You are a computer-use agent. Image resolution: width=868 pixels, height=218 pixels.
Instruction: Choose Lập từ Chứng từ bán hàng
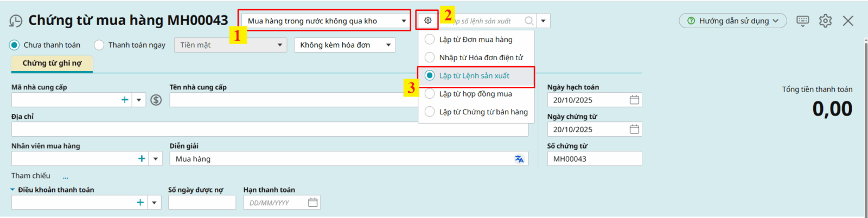click(476, 112)
